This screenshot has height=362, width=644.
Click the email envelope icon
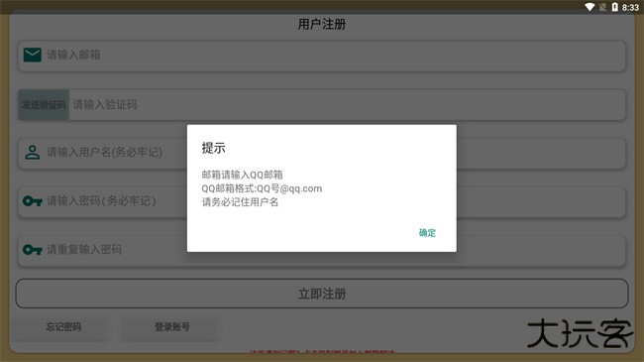[x=32, y=55]
